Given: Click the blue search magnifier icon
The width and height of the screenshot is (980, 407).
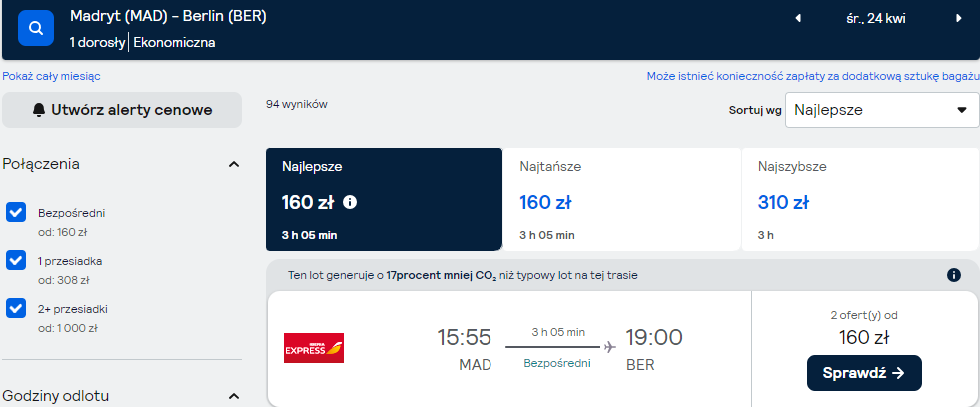Looking at the screenshot, I should tap(36, 28).
